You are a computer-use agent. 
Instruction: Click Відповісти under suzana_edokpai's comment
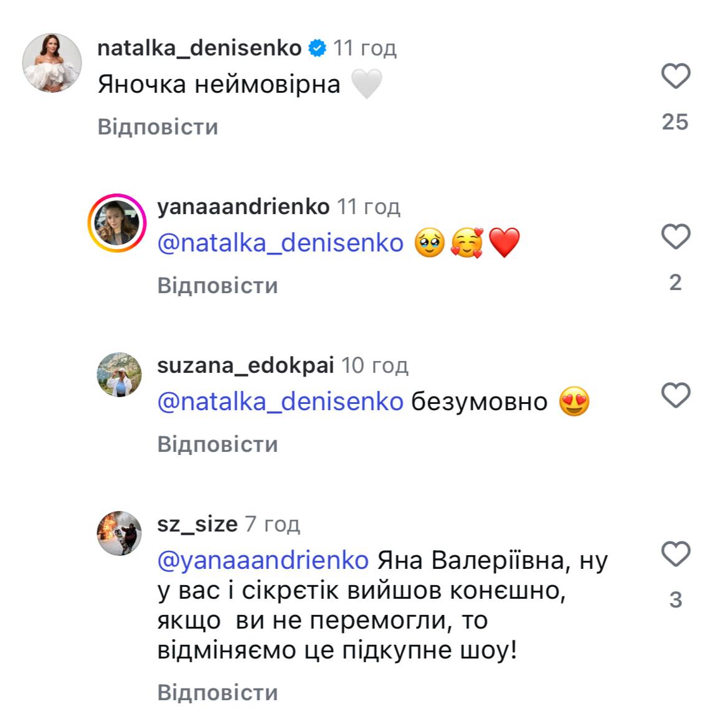coord(218,444)
